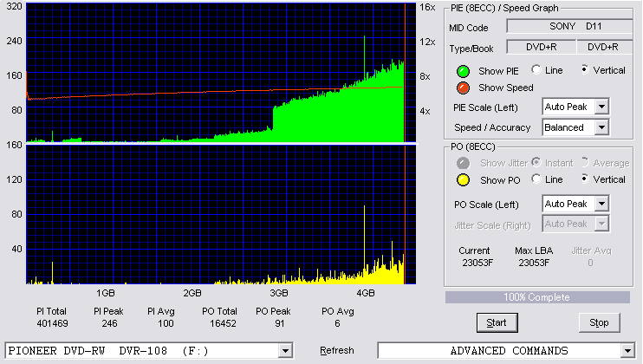Open PO Scale (Left) dropdown
The height and width of the screenshot is (364, 643).
601,204
